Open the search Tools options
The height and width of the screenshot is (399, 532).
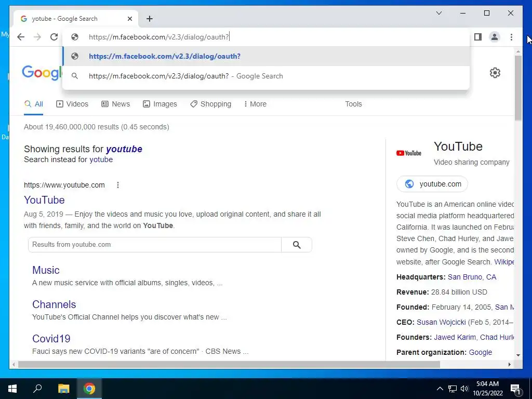(x=353, y=104)
